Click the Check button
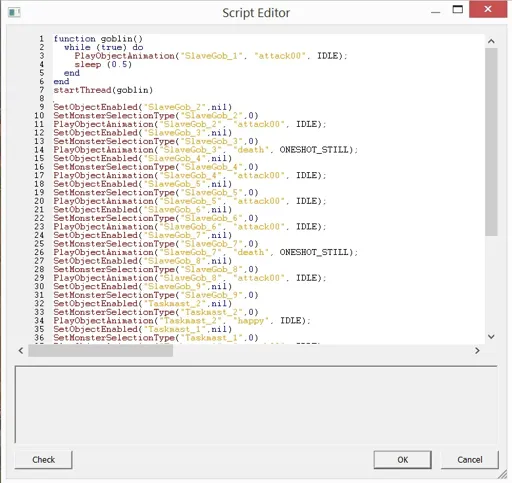This screenshot has height=483, width=512. tap(43, 460)
